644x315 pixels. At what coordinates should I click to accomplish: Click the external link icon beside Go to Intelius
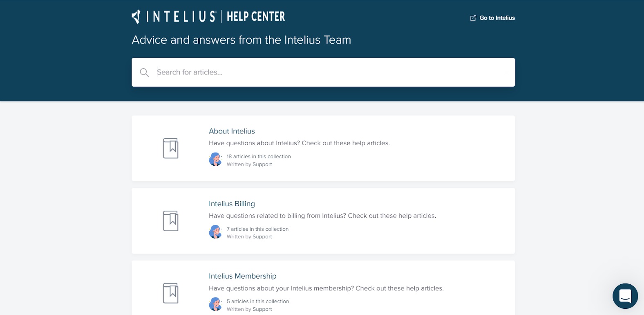point(473,18)
